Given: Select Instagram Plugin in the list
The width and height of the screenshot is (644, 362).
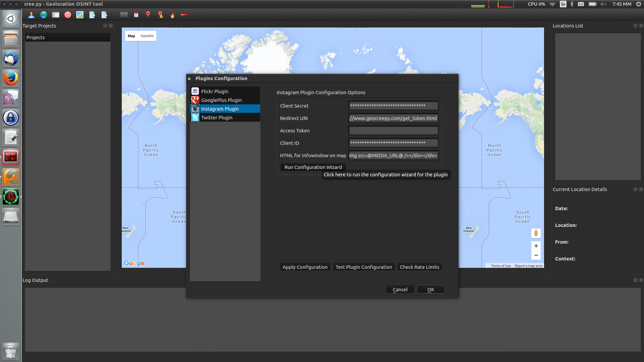Looking at the screenshot, I should [x=225, y=109].
